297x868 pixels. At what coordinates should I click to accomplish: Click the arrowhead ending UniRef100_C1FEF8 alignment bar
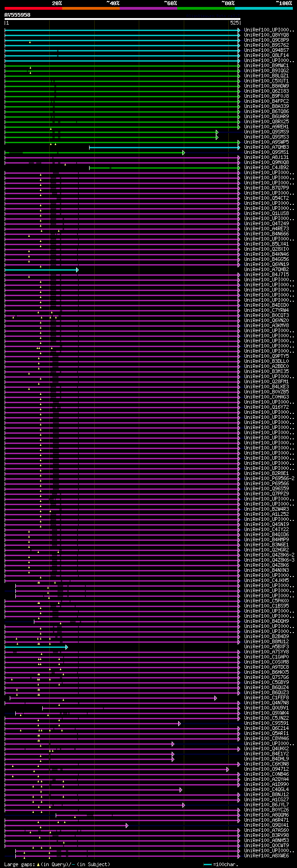click(x=216, y=697)
